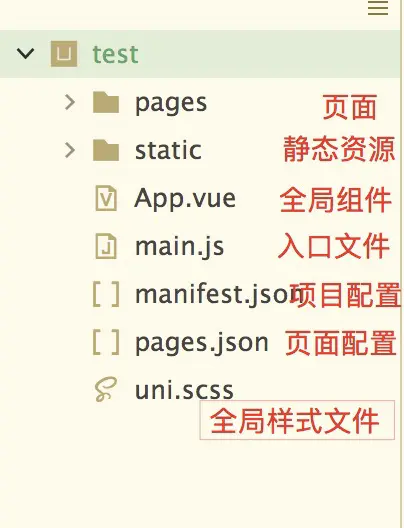Click the bracket icon of manifest.json
404x528 pixels.
click(106, 294)
